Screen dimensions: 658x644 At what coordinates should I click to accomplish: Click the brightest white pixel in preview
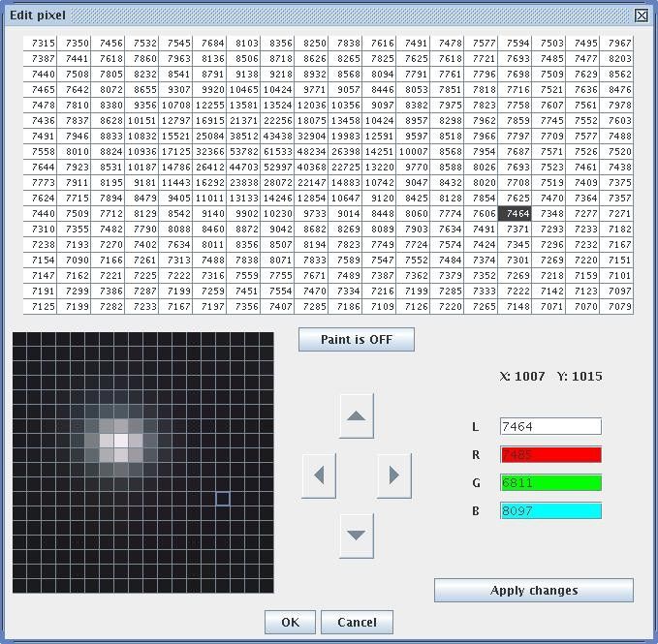[121, 441]
